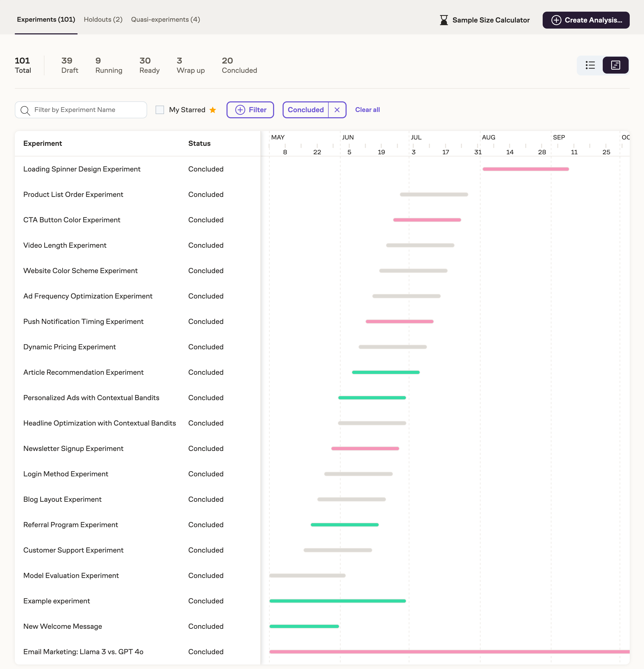Enable the My Starred checkbox
Image resolution: width=644 pixels, height=669 pixels.
tap(159, 110)
